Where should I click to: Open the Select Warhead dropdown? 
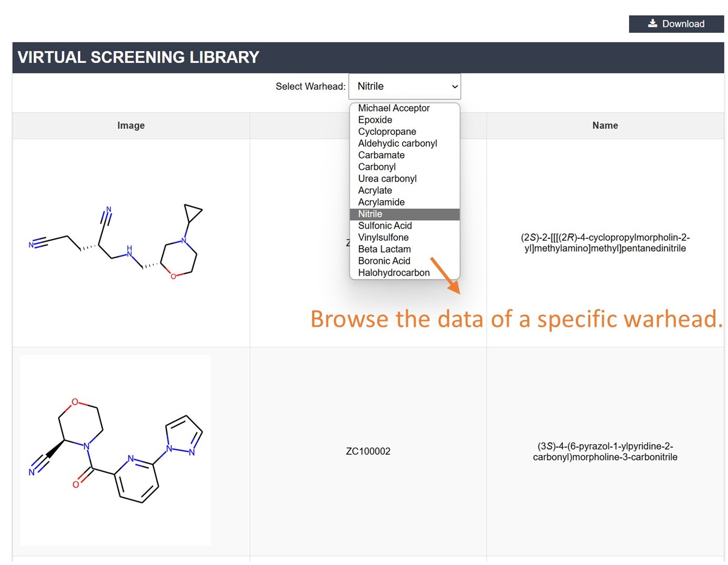click(404, 86)
